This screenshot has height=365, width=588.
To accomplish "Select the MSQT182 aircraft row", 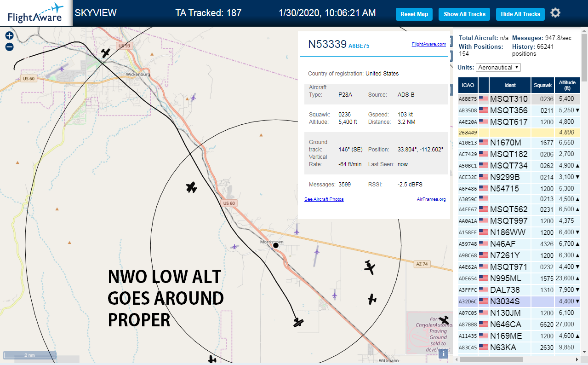I will (519, 154).
